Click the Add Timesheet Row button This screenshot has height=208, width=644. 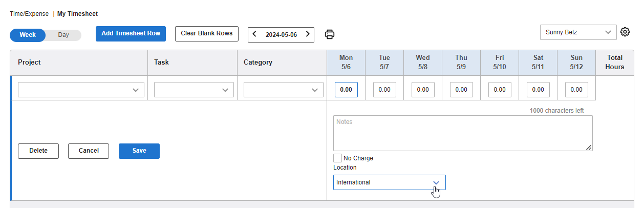click(131, 33)
